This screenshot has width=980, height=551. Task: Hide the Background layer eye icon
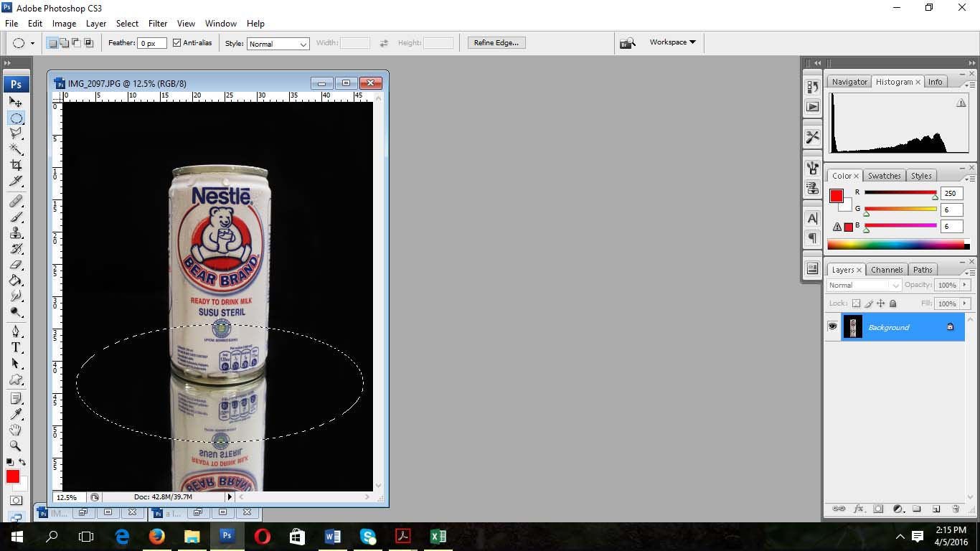pos(832,326)
